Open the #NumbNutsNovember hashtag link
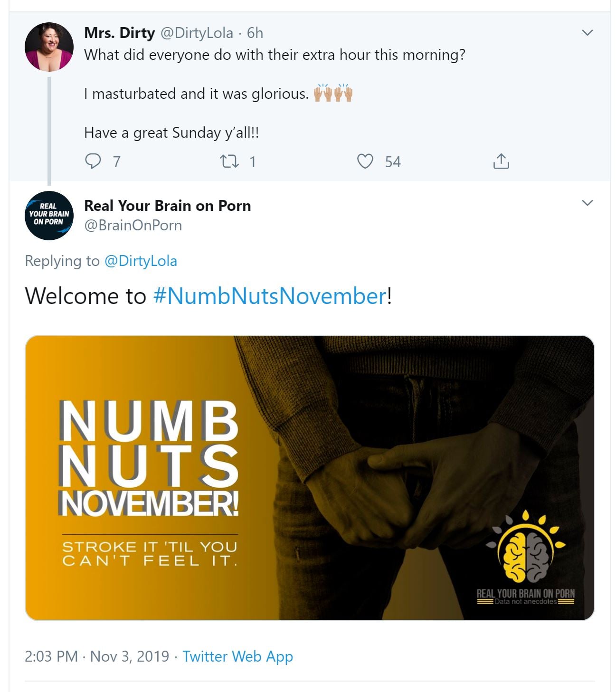Screen dimensions: 616x692 tap(269, 296)
